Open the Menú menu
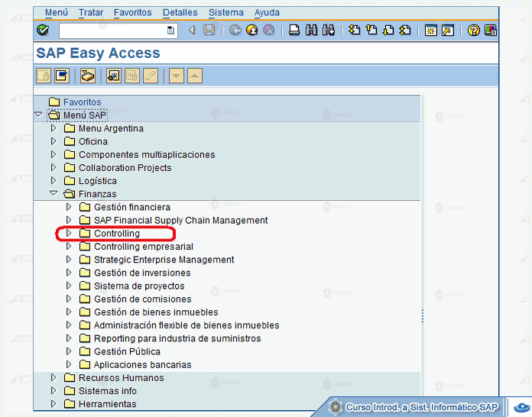532x417 pixels. [x=57, y=12]
